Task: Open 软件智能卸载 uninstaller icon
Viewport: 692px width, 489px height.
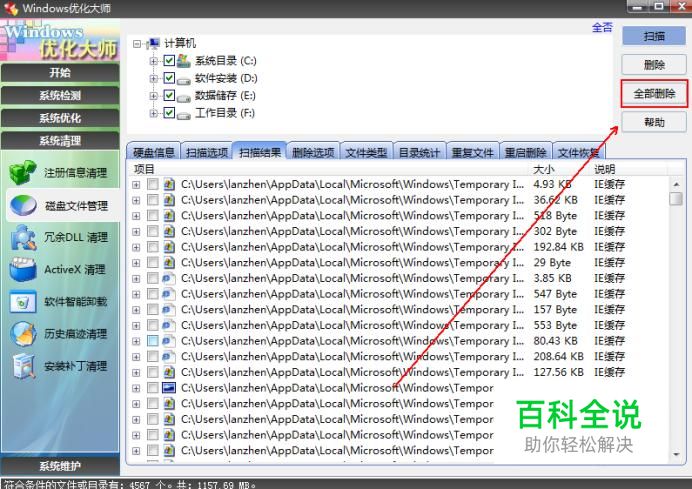Action: [x=23, y=302]
